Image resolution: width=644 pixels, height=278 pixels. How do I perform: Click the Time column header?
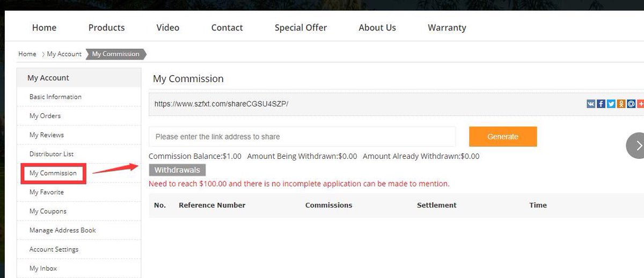pyautogui.click(x=538, y=205)
